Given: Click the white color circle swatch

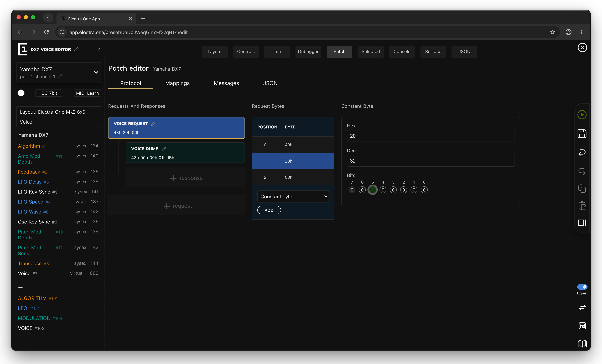Looking at the screenshot, I should click(x=21, y=93).
